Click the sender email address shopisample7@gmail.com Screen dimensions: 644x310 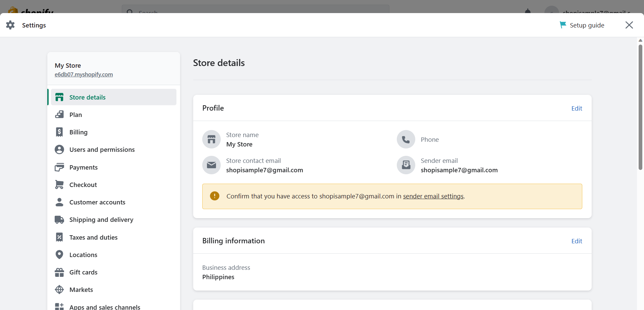459,170
